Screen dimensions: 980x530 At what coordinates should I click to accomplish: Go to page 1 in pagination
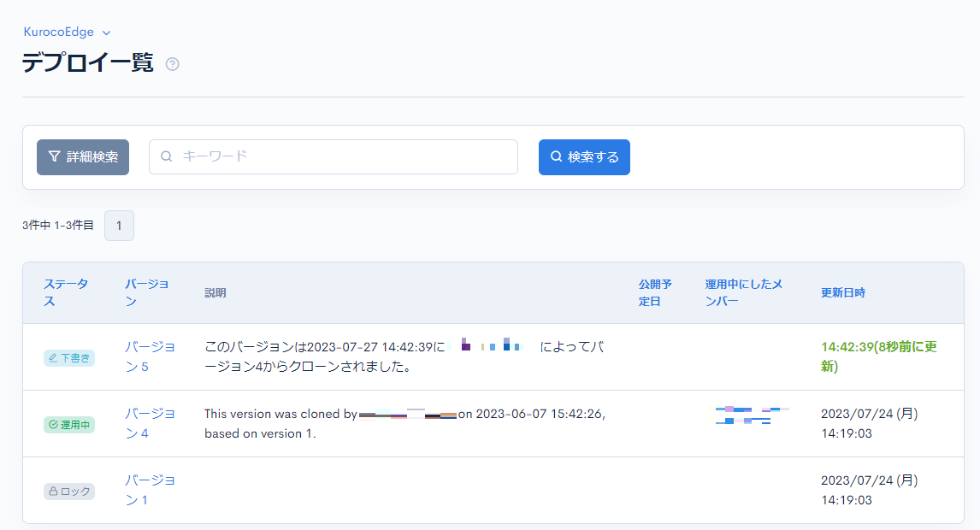pyautogui.click(x=119, y=226)
